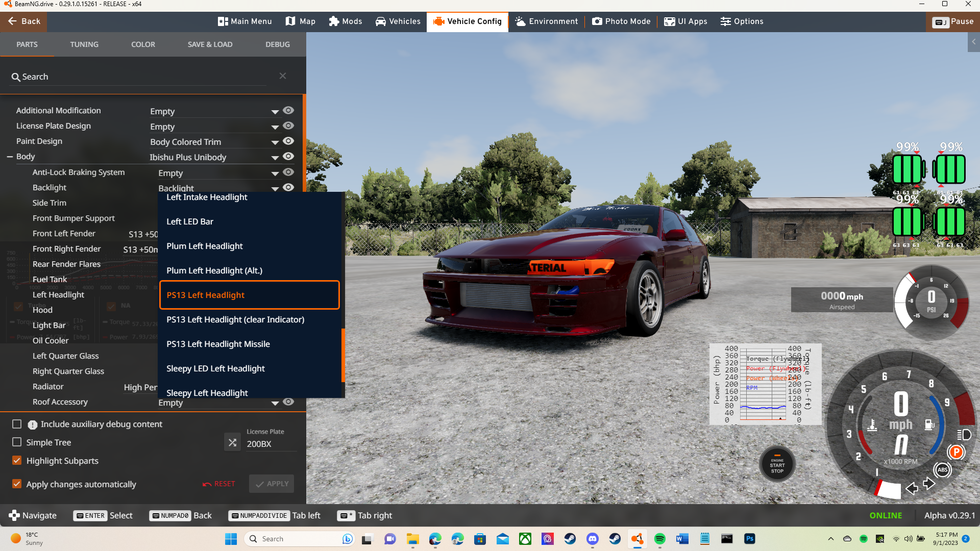The height and width of the screenshot is (551, 980).
Task: Open Xbox app from the taskbar
Action: tap(525, 539)
